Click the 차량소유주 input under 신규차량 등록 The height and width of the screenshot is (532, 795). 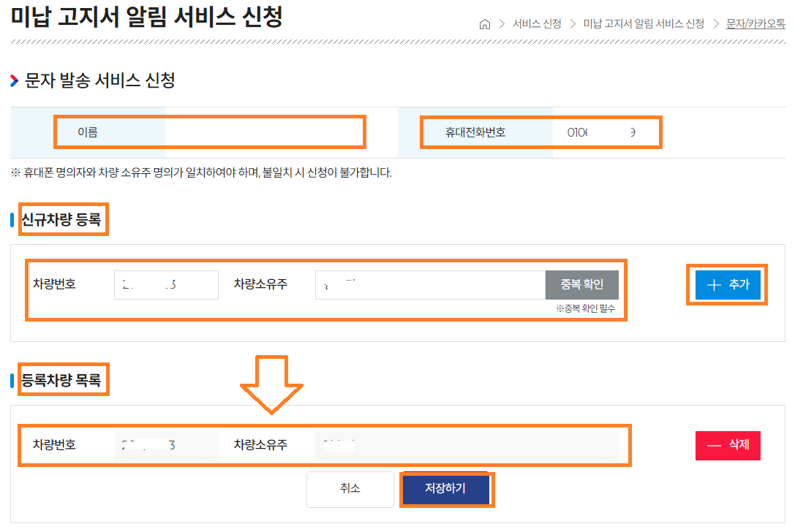pos(432,284)
